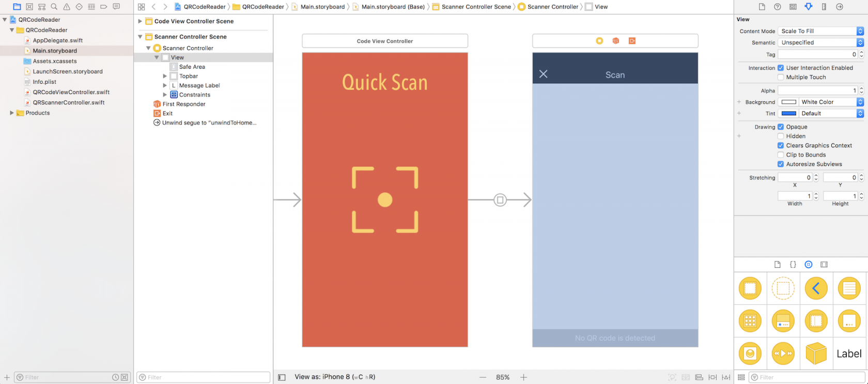The height and width of the screenshot is (384, 868).
Task: Open the Code Snippet library
Action: (x=793, y=265)
